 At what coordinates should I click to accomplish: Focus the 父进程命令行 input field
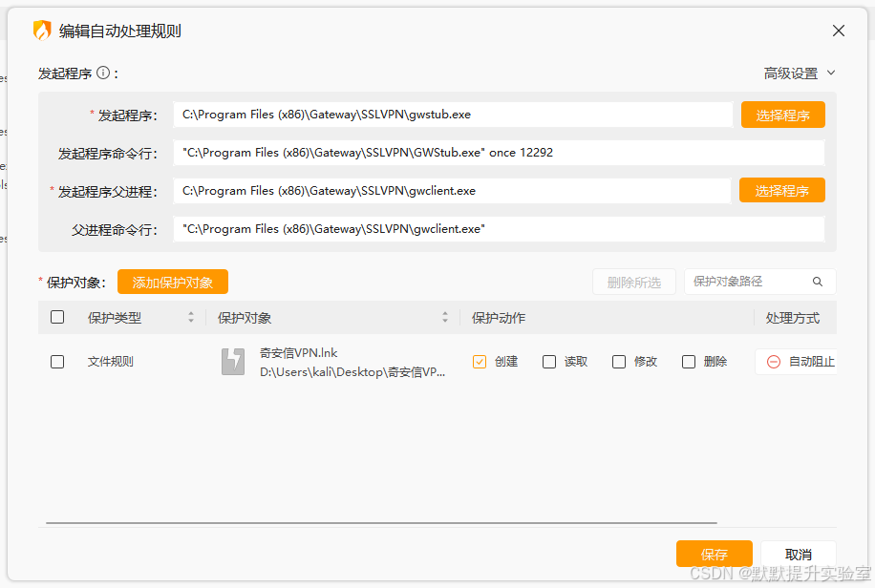pyautogui.click(x=499, y=229)
